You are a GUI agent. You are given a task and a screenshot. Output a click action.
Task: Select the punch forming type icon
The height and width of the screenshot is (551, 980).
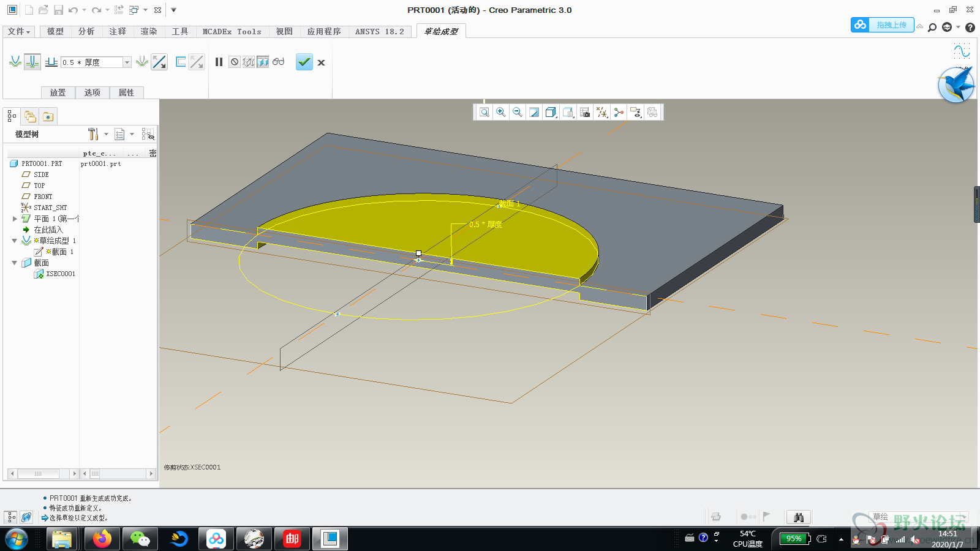15,62
